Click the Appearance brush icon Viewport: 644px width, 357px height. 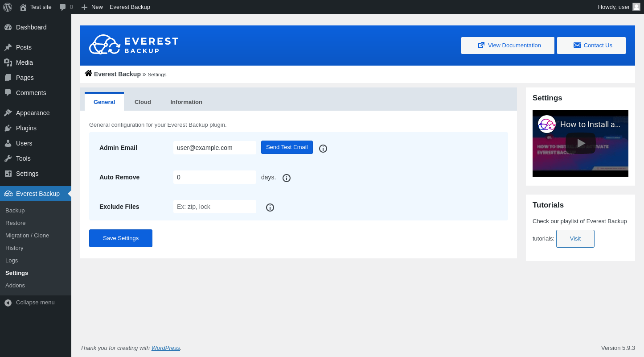click(x=8, y=113)
